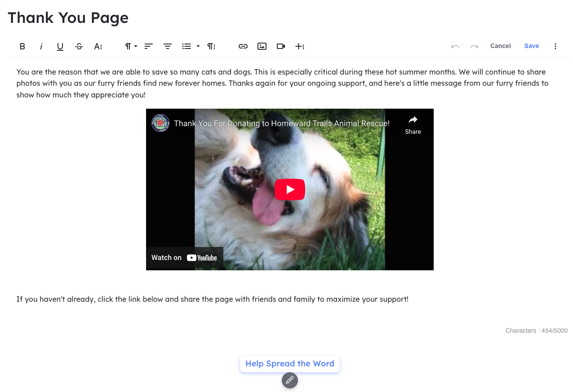Expand list style dropdown arrow

tap(198, 46)
